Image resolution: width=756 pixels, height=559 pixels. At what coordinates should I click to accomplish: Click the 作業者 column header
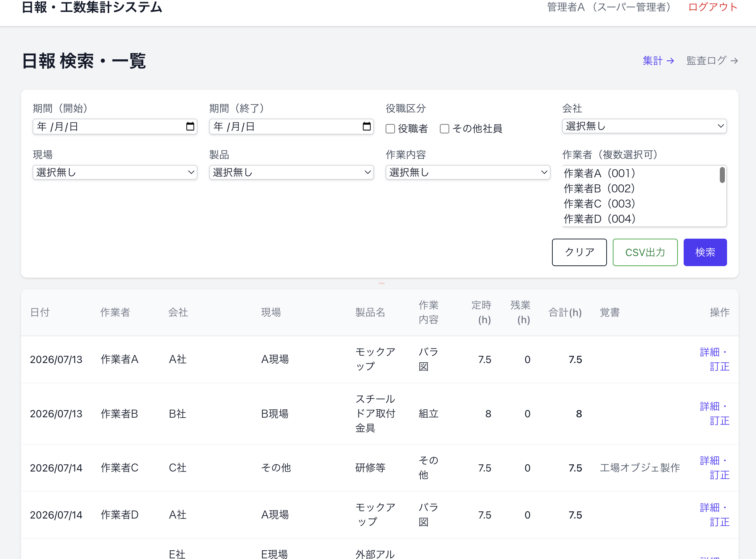(x=115, y=312)
